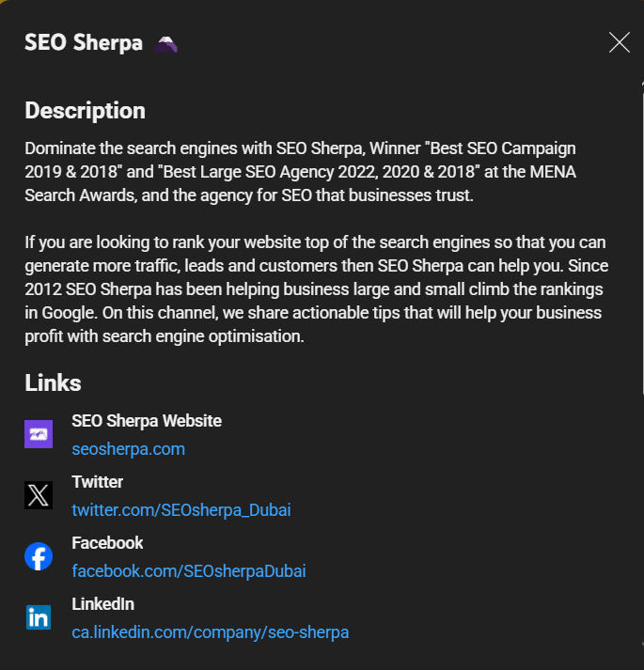This screenshot has width=644, height=670.
Task: Click the Facebook logo icon
Action: pos(39,556)
